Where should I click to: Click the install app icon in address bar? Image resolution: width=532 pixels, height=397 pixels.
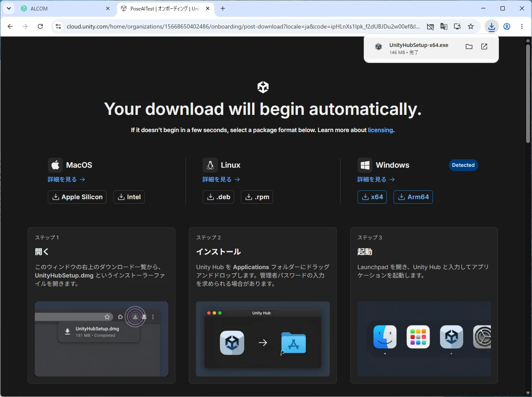[457, 26]
